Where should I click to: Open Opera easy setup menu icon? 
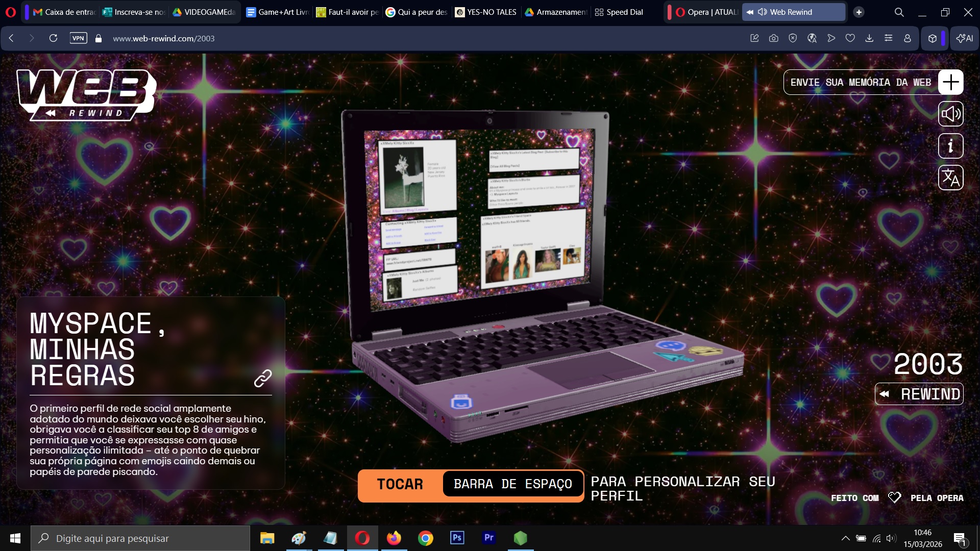[889, 38]
